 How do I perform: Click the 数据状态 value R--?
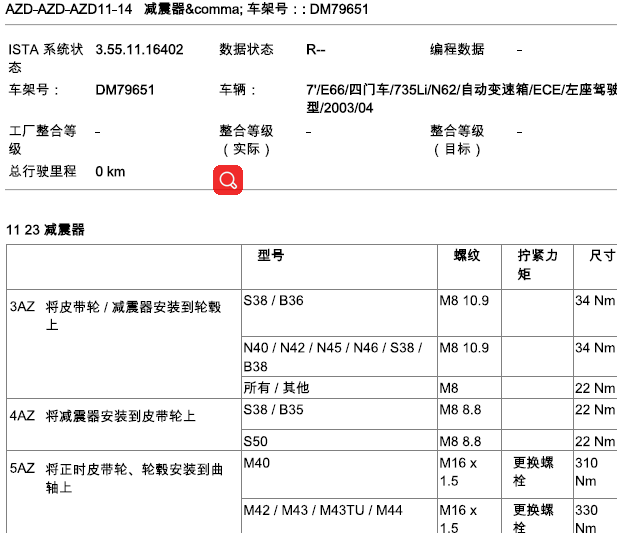[315, 50]
